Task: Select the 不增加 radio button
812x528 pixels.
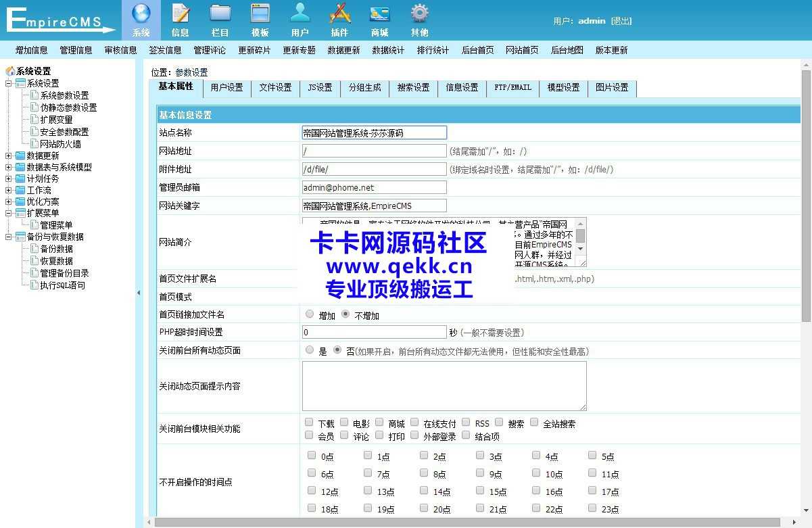Action: pos(345,314)
